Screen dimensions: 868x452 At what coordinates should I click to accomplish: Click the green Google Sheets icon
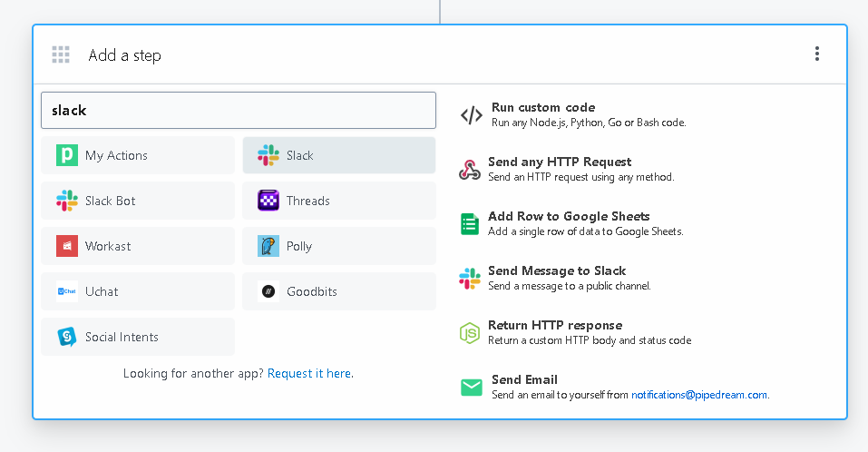click(470, 224)
